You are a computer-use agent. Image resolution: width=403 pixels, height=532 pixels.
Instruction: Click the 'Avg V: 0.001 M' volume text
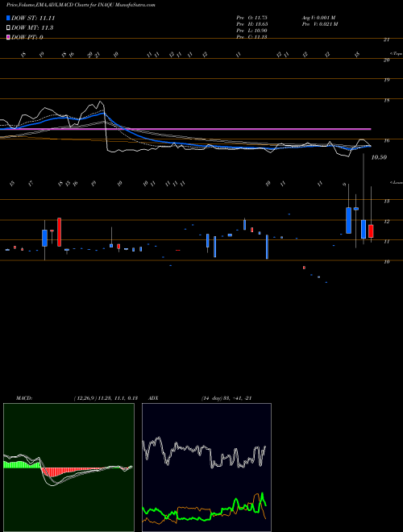[318, 18]
